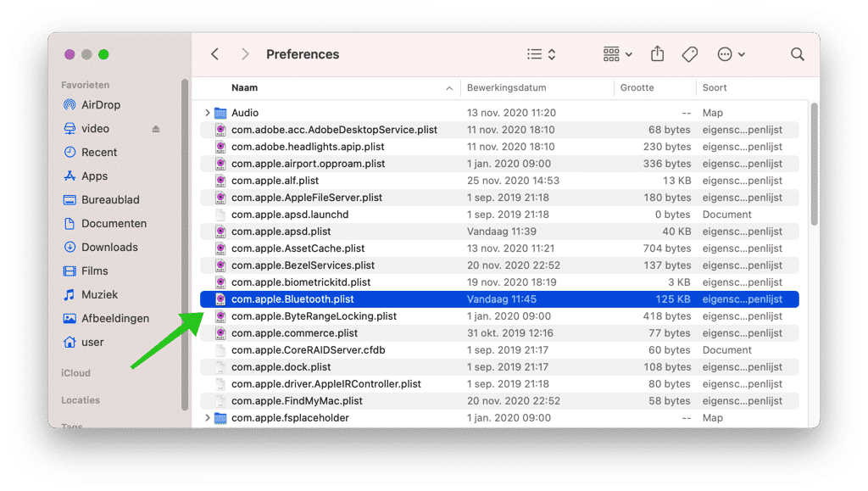Viewport: 868px width, 491px height.
Task: Select com.apple.airport.opproam.plist
Action: (x=499, y=164)
